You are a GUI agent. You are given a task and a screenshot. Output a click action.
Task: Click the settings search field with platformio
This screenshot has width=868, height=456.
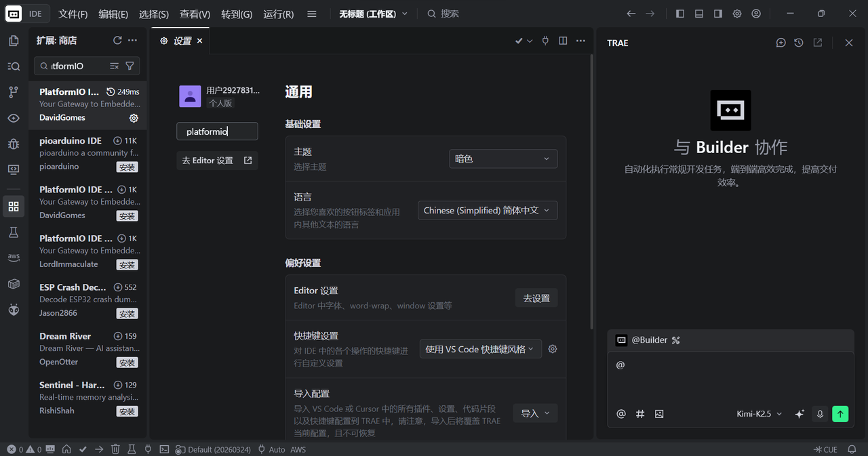(x=217, y=131)
